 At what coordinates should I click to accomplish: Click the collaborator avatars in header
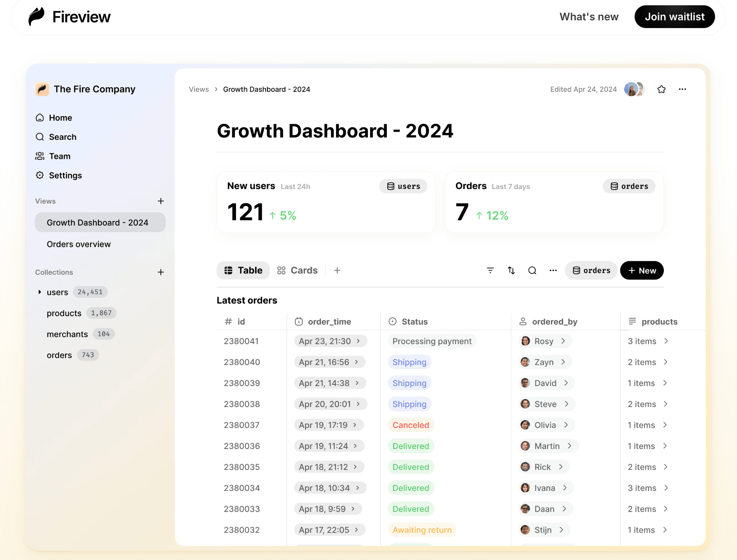coord(634,89)
